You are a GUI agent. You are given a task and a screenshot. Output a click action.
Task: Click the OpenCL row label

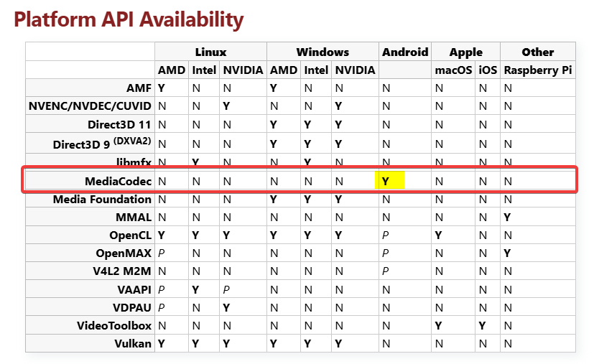pyautogui.click(x=130, y=235)
